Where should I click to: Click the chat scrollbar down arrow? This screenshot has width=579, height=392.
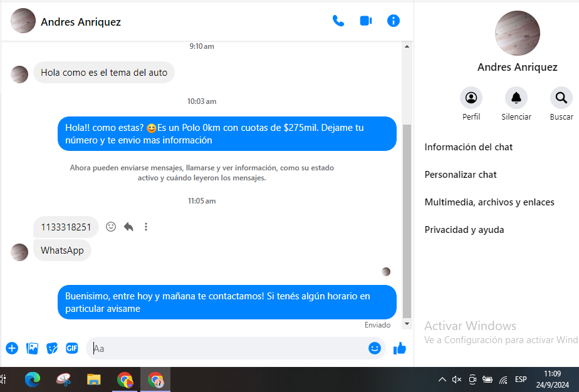click(407, 324)
